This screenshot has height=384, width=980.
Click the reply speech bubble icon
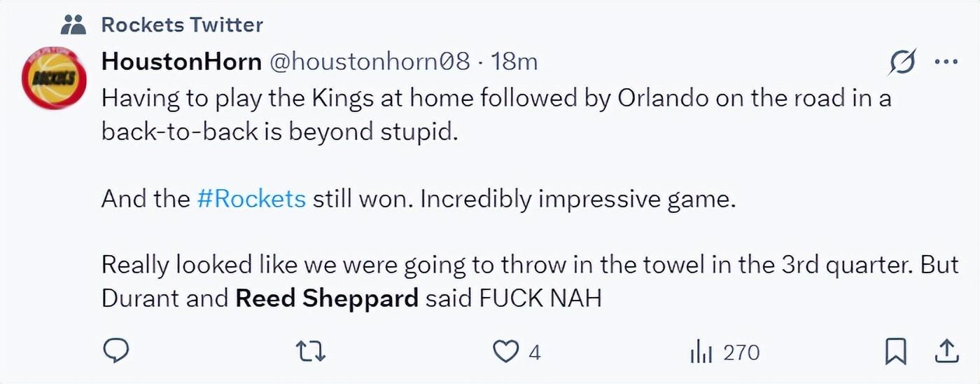coord(118,351)
